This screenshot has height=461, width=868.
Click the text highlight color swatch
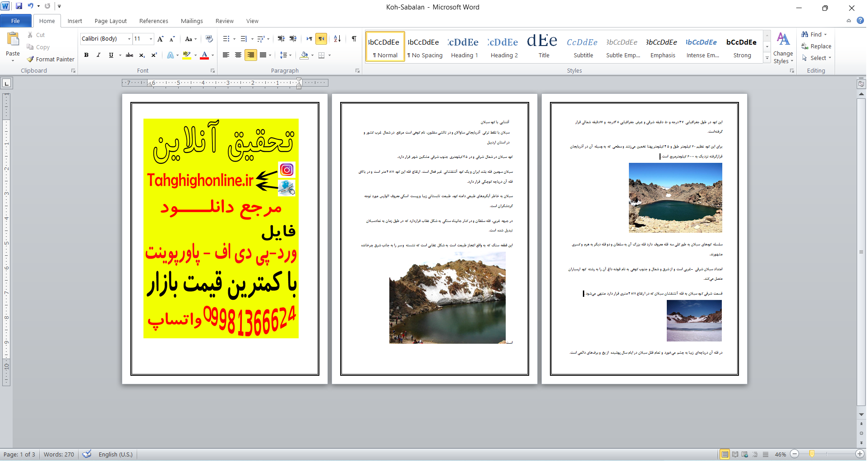(187, 55)
